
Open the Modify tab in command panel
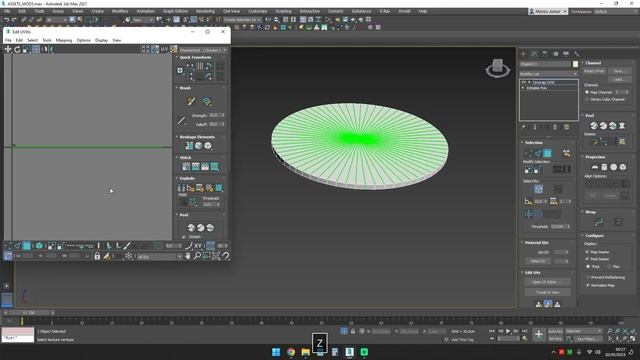point(534,54)
